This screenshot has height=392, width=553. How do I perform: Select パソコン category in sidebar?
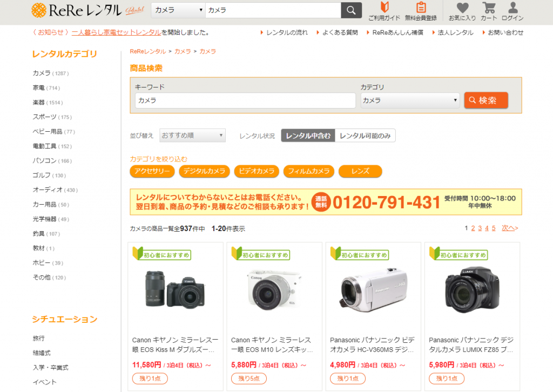[x=52, y=161]
